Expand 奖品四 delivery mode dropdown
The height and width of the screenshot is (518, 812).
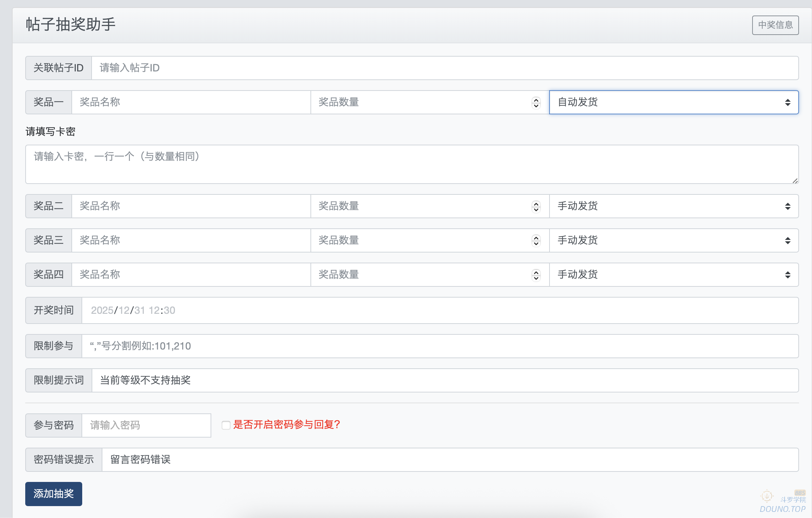pos(674,275)
